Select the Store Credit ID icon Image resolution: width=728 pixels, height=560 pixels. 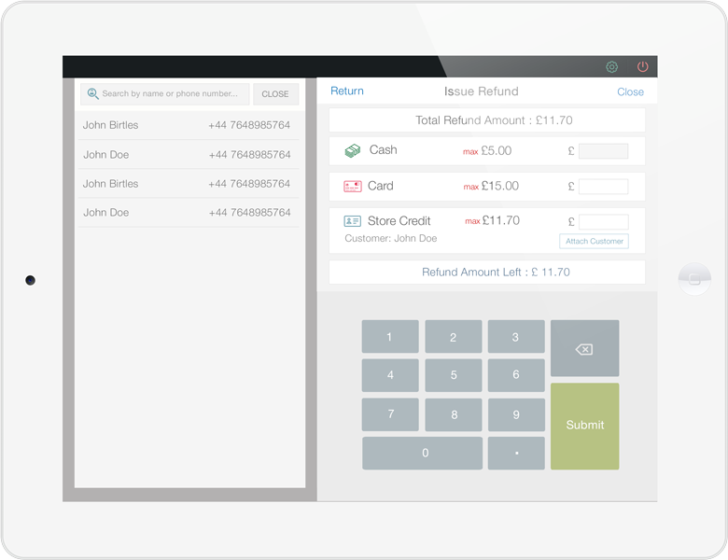(x=352, y=221)
